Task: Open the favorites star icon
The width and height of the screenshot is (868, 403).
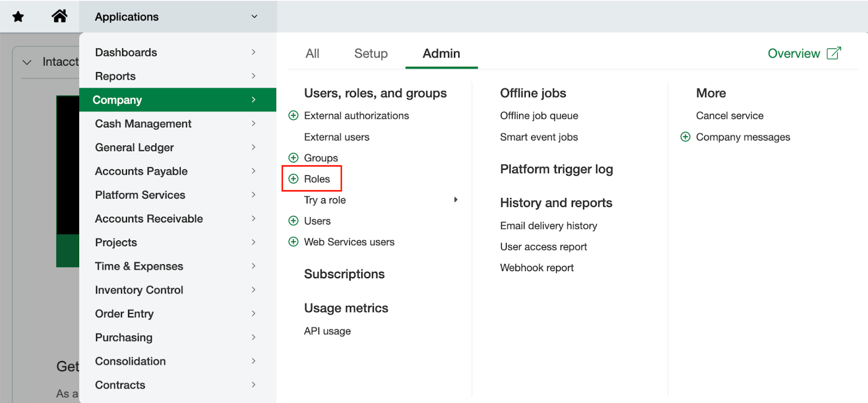Action: click(18, 17)
